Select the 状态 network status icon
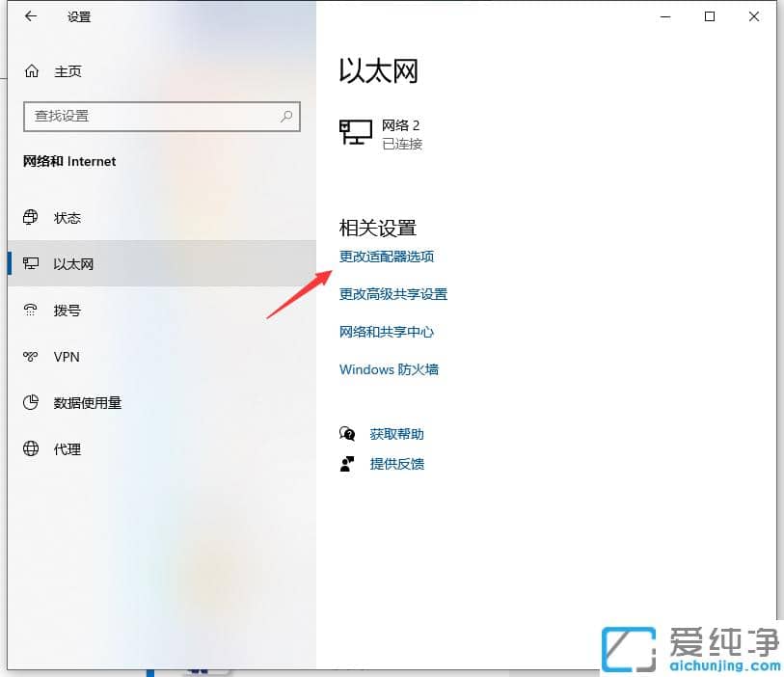 (30, 217)
